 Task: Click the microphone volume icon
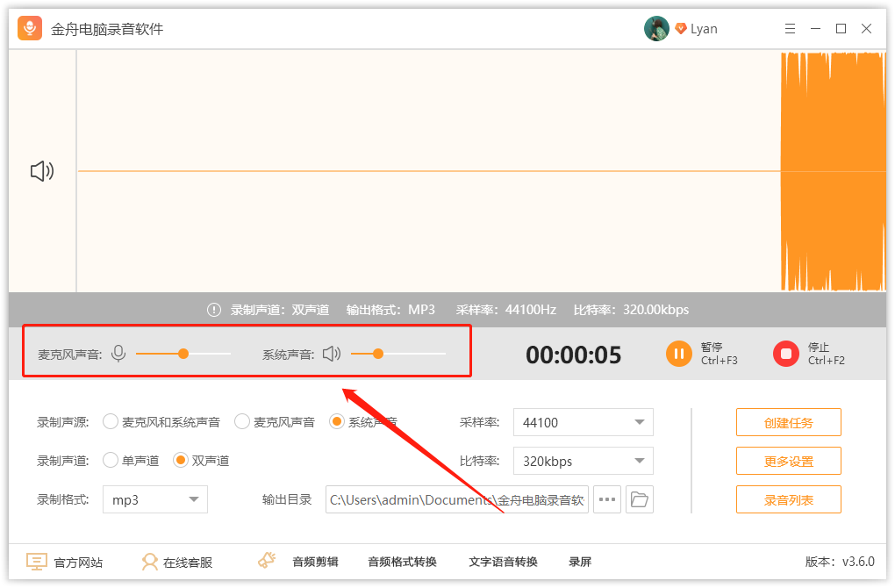(118, 354)
